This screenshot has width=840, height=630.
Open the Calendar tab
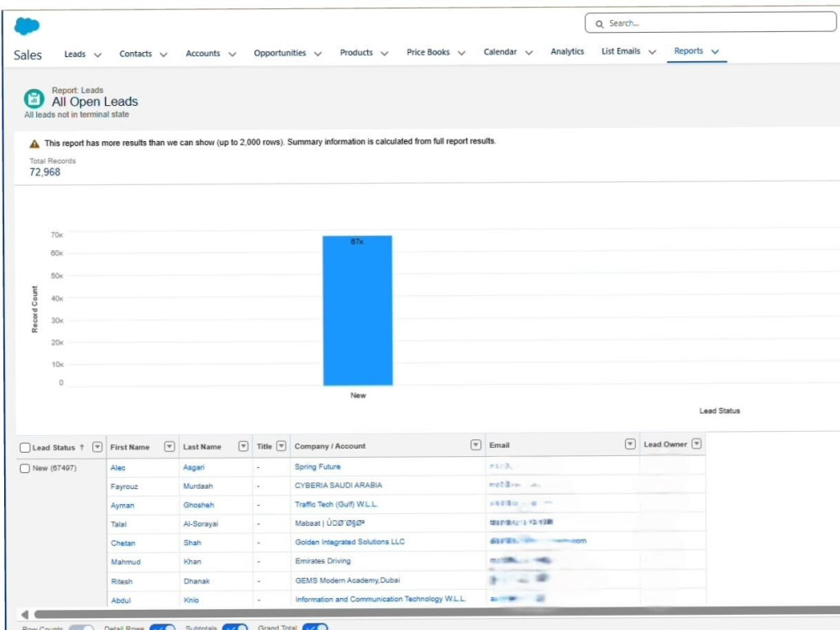(500, 52)
